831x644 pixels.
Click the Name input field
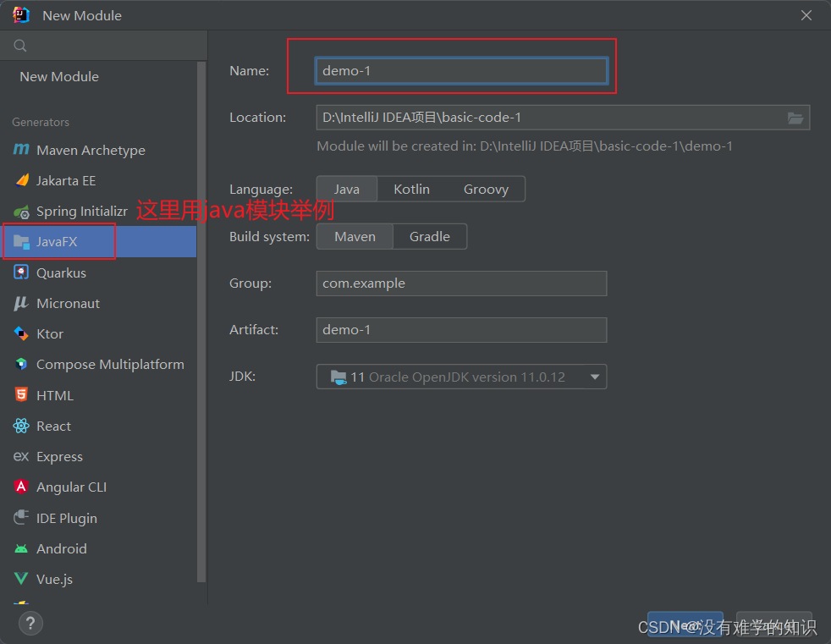[x=461, y=71]
